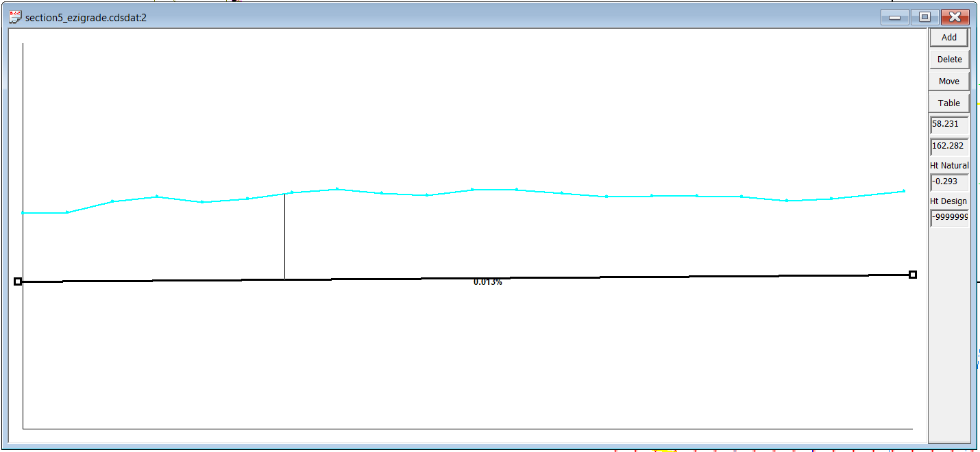Click the left square handle of design line
This screenshot has height=452, width=980.
coord(18,281)
